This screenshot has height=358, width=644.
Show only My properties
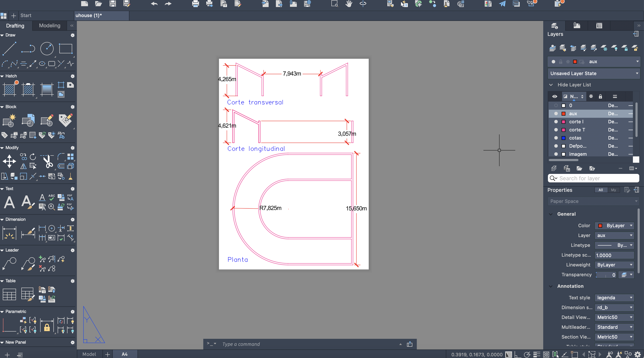613,190
